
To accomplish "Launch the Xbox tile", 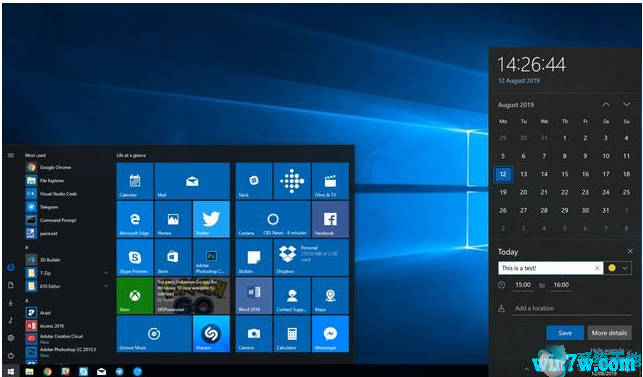I will tap(135, 295).
